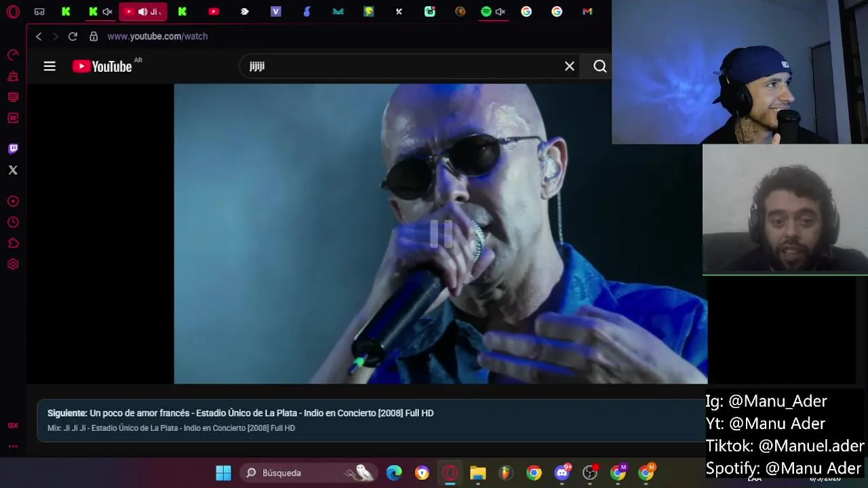
Task: Open Extensions cube icon in the sidebar
Action: pyautogui.click(x=13, y=243)
